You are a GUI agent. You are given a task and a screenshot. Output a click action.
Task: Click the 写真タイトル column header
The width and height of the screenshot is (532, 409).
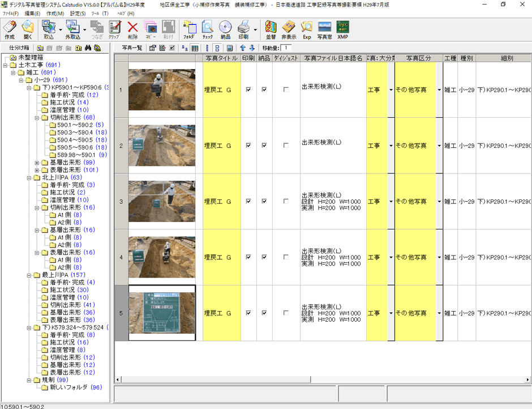pyautogui.click(x=221, y=58)
